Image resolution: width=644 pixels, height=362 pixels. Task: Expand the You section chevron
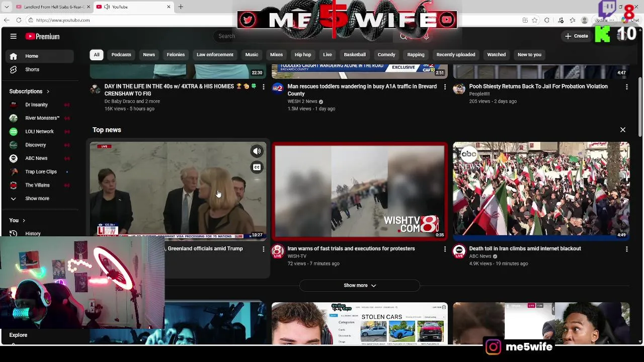(x=23, y=220)
